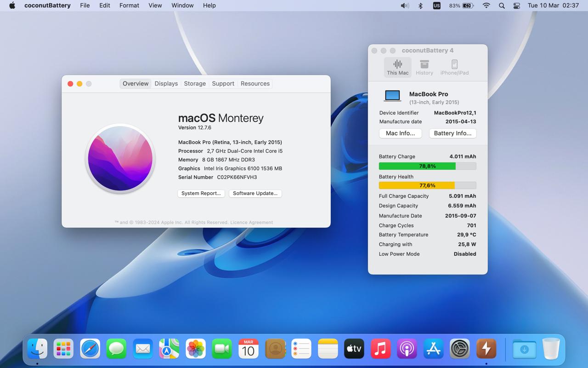The width and height of the screenshot is (588, 368).
Task: Click System Report... button
Action: pyautogui.click(x=201, y=193)
